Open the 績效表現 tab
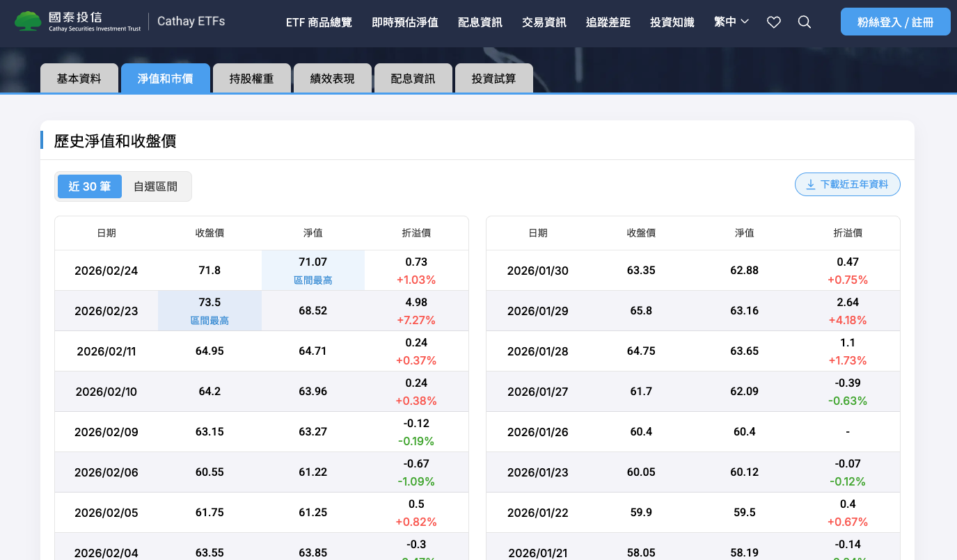The height and width of the screenshot is (560, 957). [332, 79]
